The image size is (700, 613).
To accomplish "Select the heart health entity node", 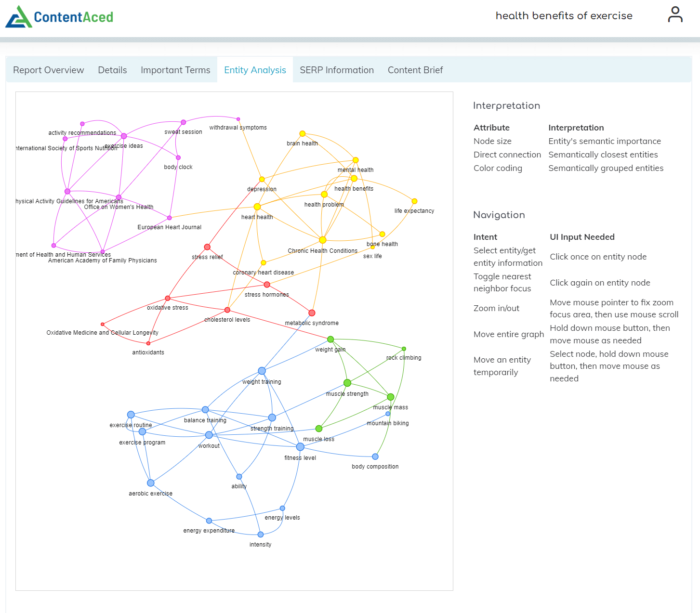I will coord(257,207).
